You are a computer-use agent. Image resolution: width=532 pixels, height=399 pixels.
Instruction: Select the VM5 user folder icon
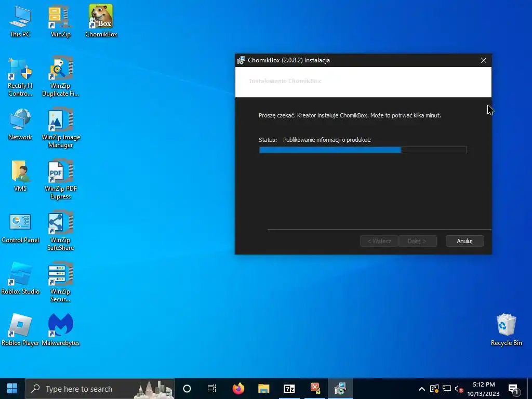[x=20, y=176]
